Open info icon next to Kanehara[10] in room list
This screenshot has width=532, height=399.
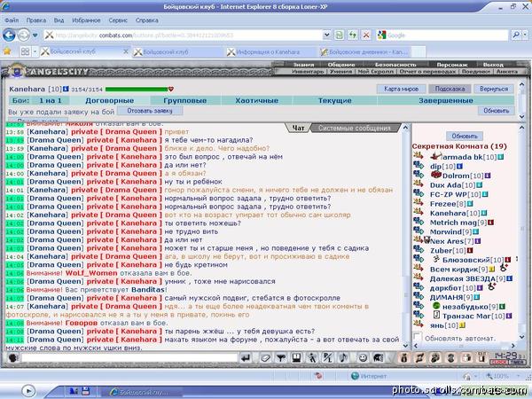coord(484,213)
